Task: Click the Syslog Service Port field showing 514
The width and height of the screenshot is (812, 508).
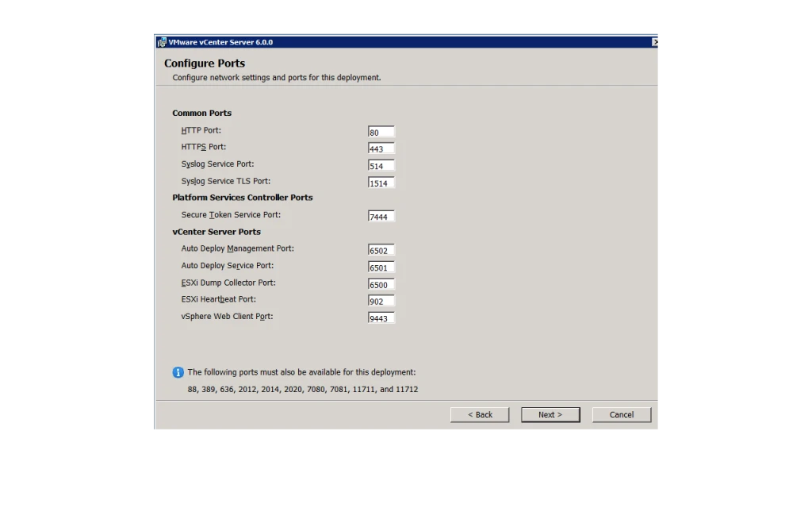Action: pos(381,165)
